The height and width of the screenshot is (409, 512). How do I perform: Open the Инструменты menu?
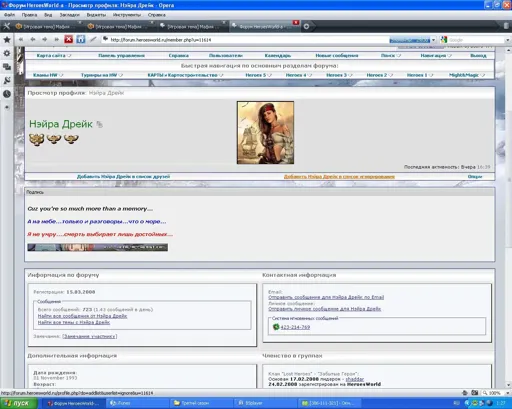click(x=127, y=15)
